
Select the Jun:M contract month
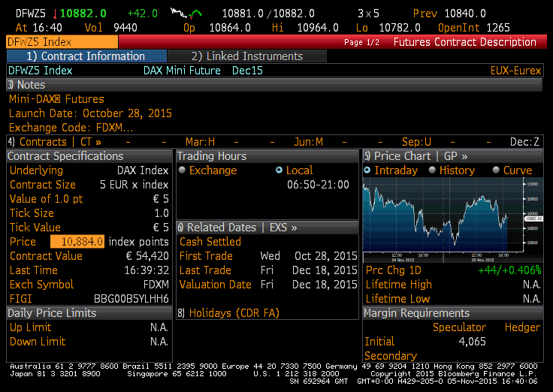click(x=309, y=142)
